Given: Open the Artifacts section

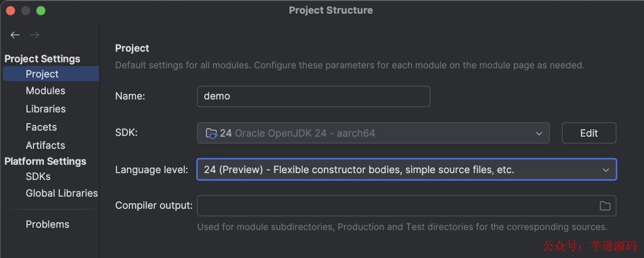Looking at the screenshot, I should point(45,145).
